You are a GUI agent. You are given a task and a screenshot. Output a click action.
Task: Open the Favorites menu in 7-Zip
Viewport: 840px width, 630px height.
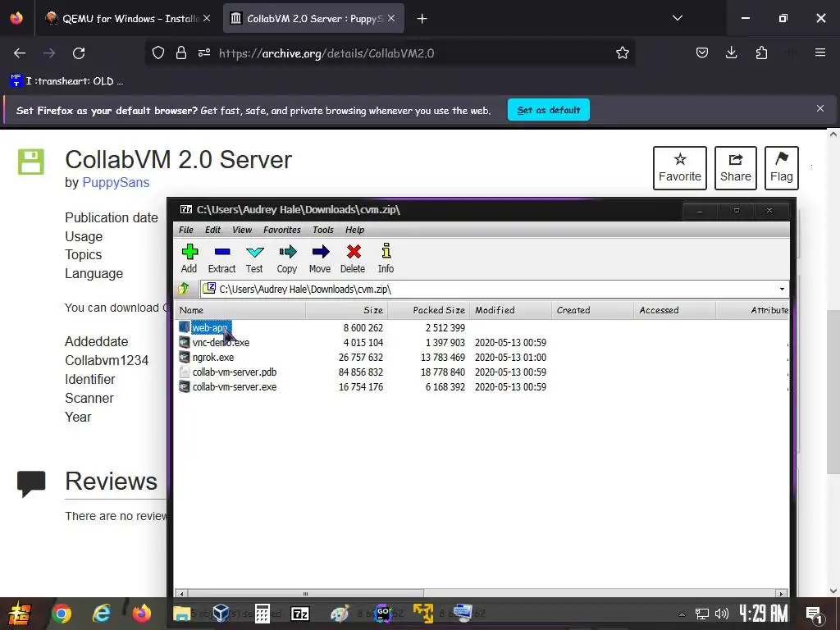282,230
